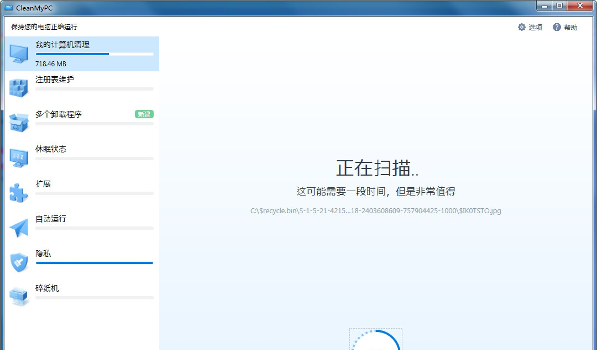Image resolution: width=597 pixels, height=364 pixels.
Task: Select the 碎纸机 section label
Action: (47, 288)
